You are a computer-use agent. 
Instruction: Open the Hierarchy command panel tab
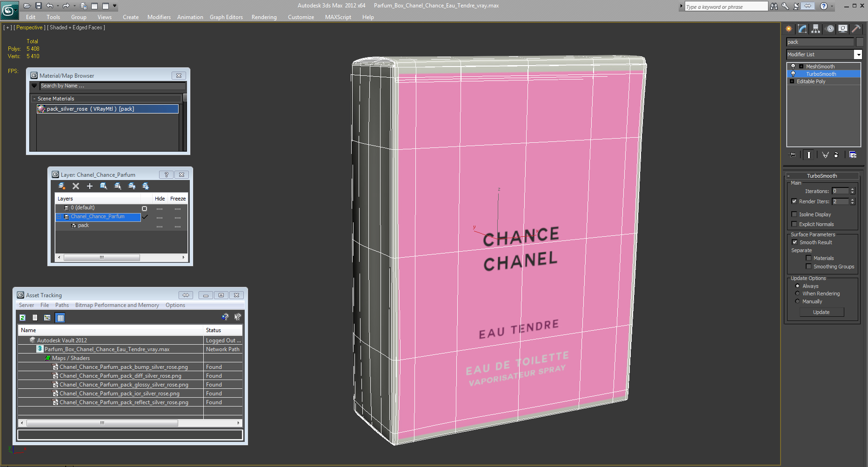point(816,29)
